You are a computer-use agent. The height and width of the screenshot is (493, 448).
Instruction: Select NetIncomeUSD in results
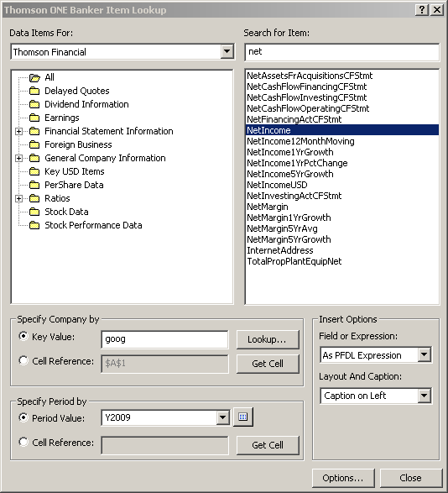pyautogui.click(x=341, y=185)
